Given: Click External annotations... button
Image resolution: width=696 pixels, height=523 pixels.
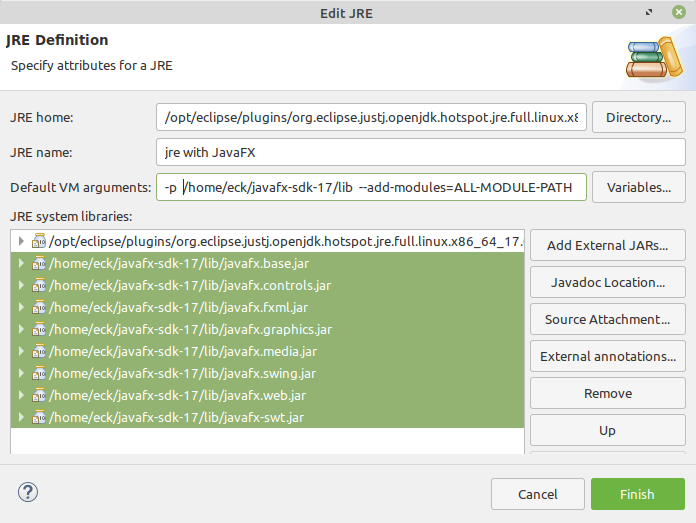Looking at the screenshot, I should 608,356.
